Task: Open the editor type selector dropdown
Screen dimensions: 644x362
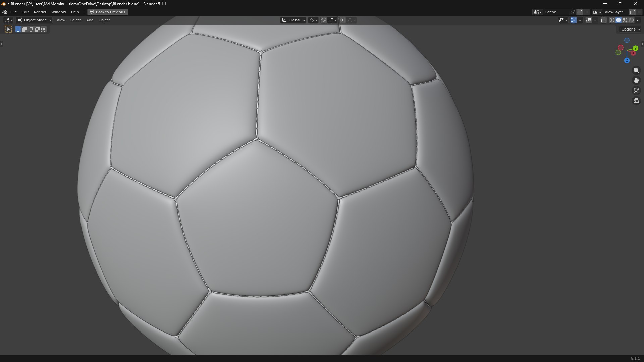Action: tap(8, 20)
